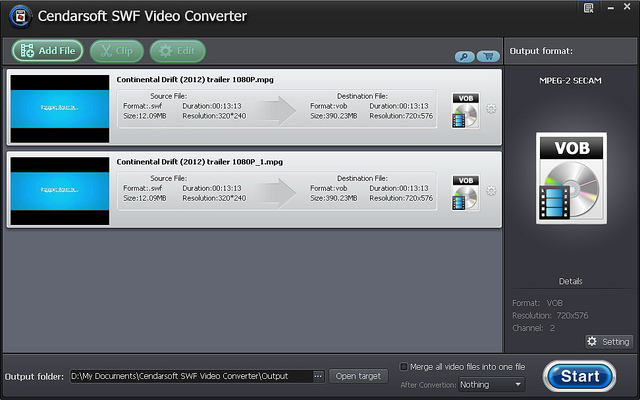
Task: Select thumbnail of trailer 1080P_1.mpg video
Action: 60,191
